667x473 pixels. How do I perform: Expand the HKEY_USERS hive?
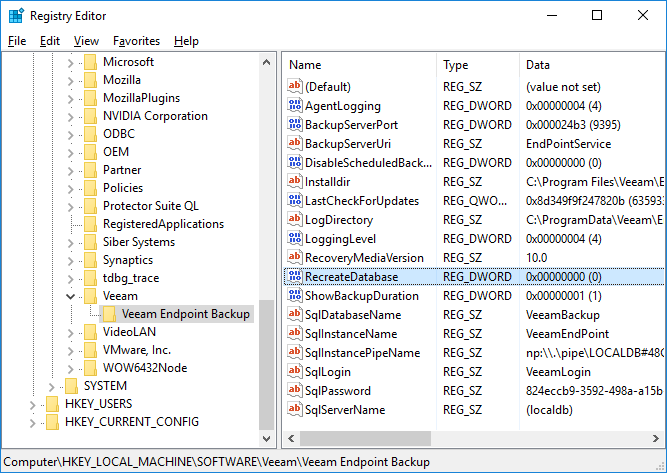pos(32,405)
